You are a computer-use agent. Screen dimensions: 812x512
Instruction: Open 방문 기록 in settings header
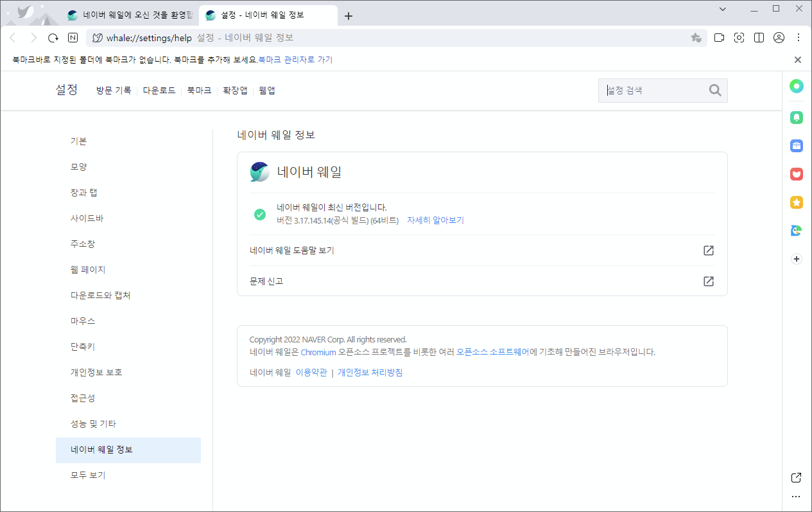pyautogui.click(x=114, y=91)
